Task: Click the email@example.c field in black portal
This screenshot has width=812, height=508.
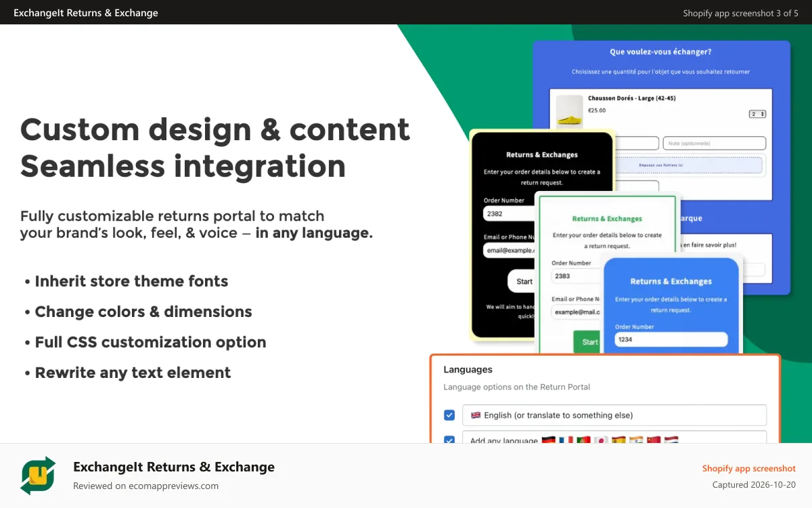Action: coord(509,250)
